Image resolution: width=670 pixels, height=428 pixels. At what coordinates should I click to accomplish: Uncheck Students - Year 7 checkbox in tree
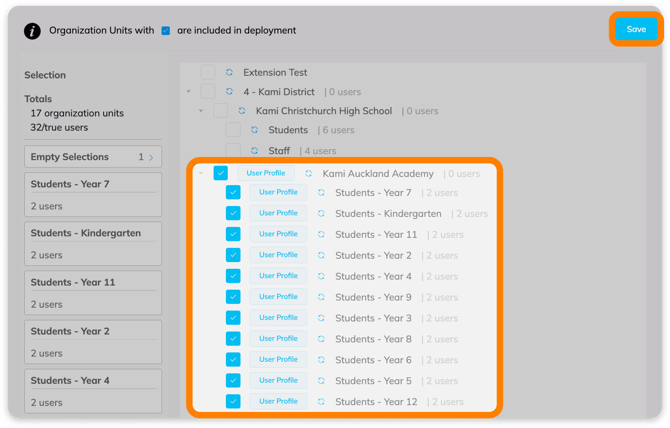tap(233, 192)
